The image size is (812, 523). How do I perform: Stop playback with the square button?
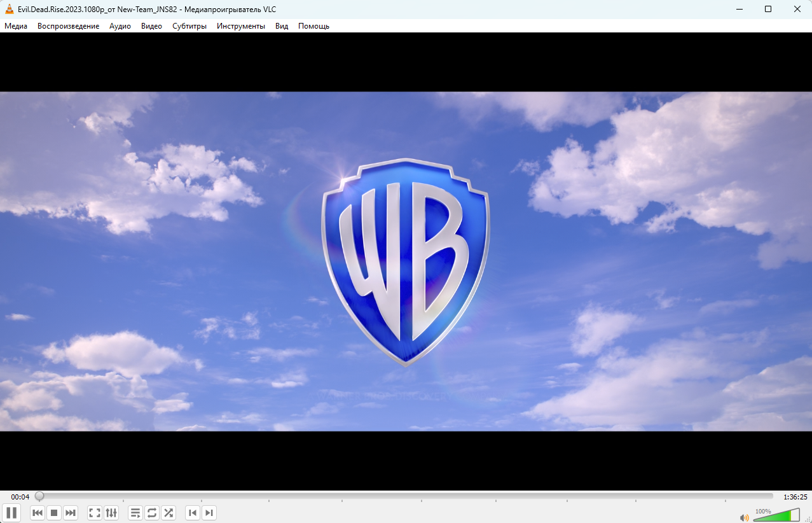pos(54,513)
